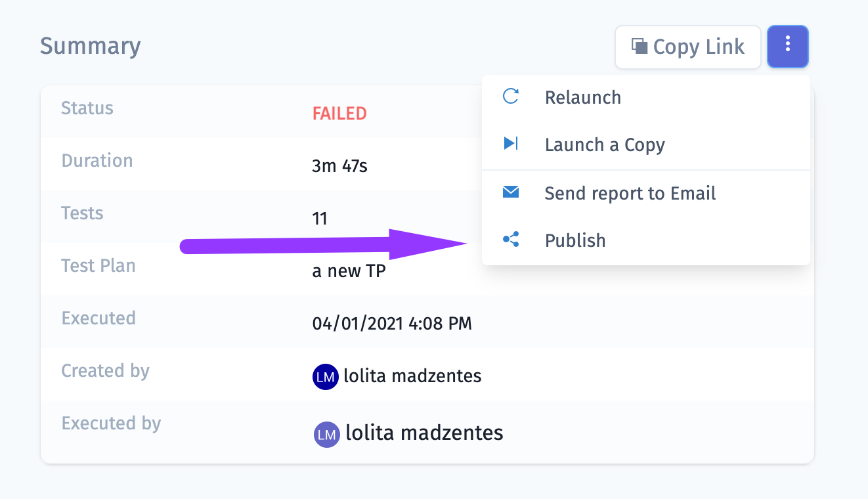Click the envelope email icon
868x499 pixels.
pos(510,192)
